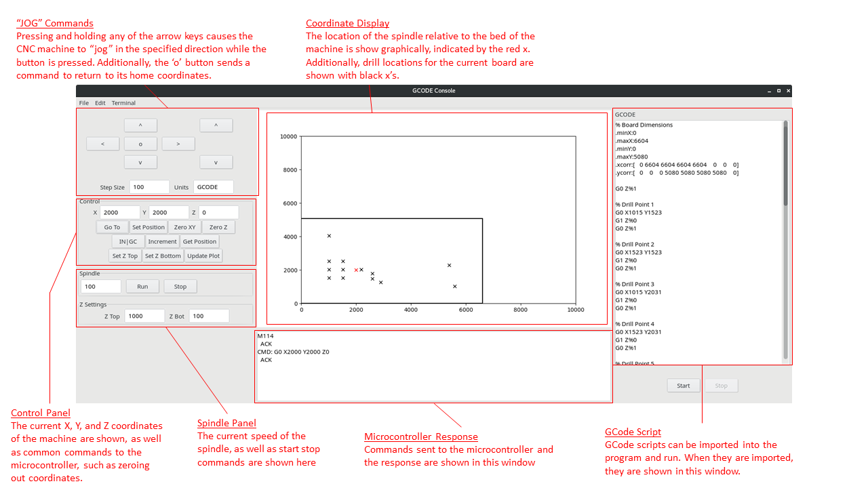The width and height of the screenshot is (868, 488).
Task: Click the Set Position button
Action: click(x=149, y=227)
